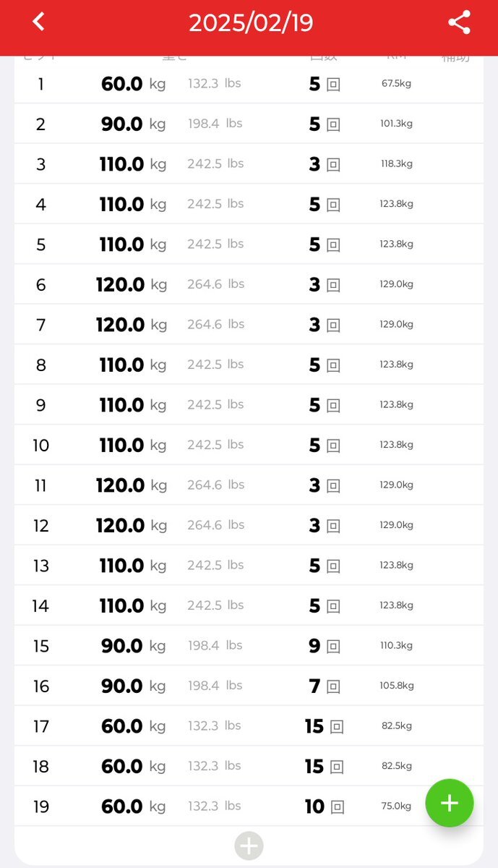The image size is (498, 868).
Task: Tap the 75.0kg RM value in set 19
Action: (396, 806)
